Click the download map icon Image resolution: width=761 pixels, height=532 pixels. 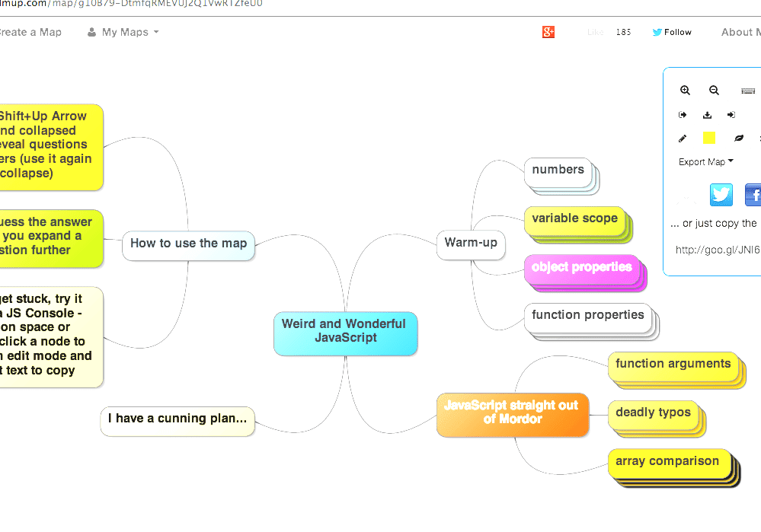click(706, 114)
